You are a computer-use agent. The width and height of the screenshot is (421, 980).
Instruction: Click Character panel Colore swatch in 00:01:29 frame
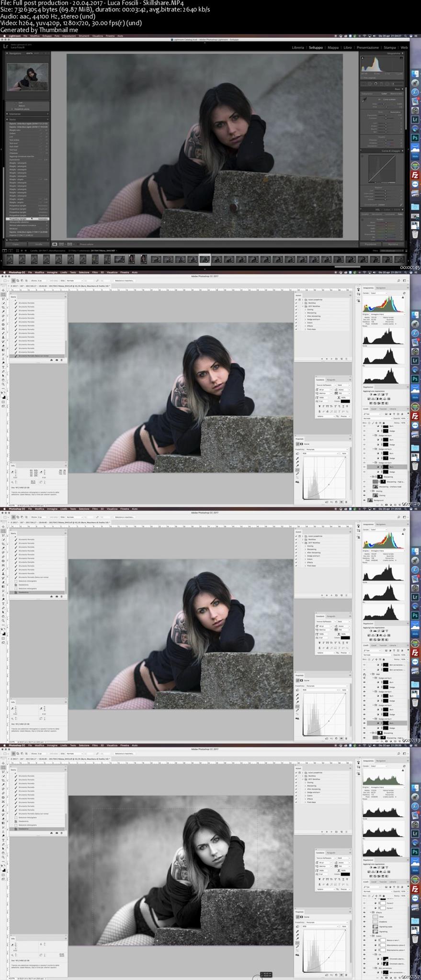pos(345,401)
